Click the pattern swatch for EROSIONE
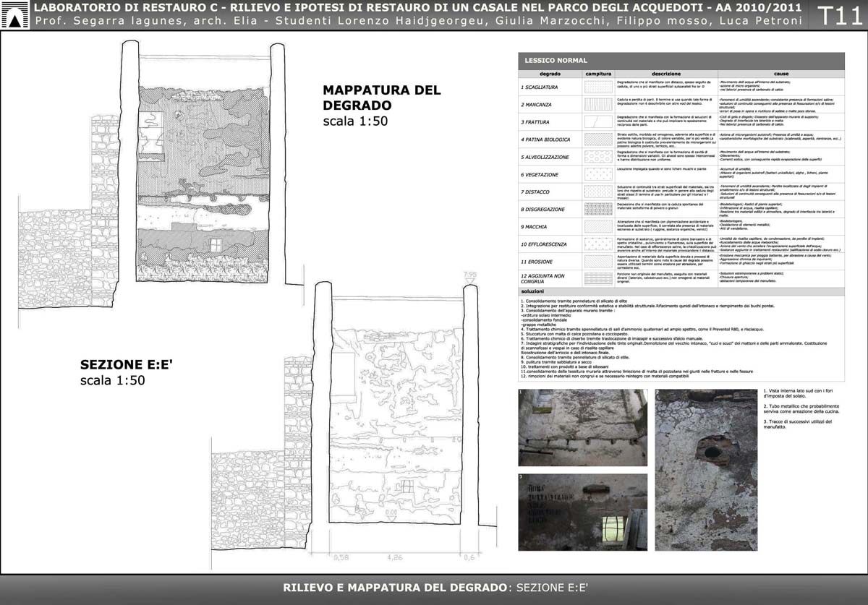 pyautogui.click(x=598, y=262)
